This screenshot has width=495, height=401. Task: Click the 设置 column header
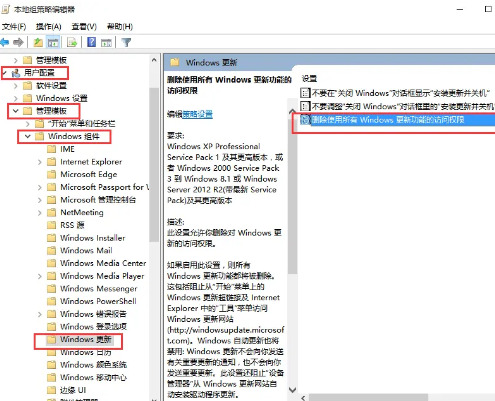(309, 79)
